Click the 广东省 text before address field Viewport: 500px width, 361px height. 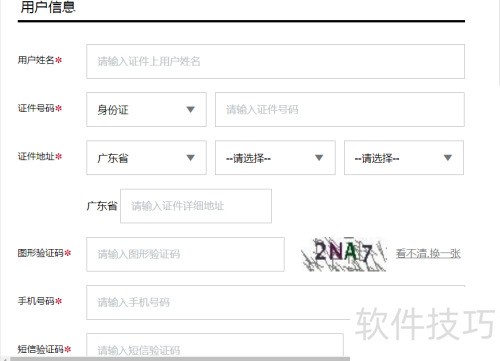click(102, 206)
